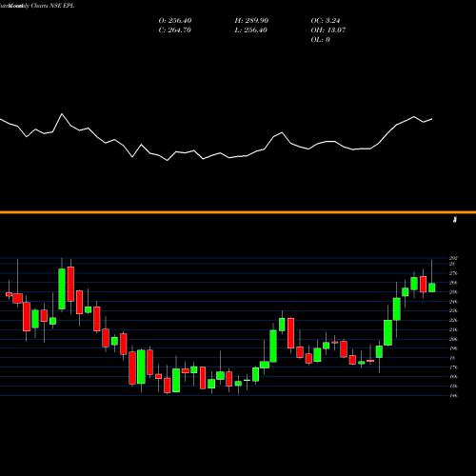
Task: Click the 292 price axis label
Action: coord(453,258)
